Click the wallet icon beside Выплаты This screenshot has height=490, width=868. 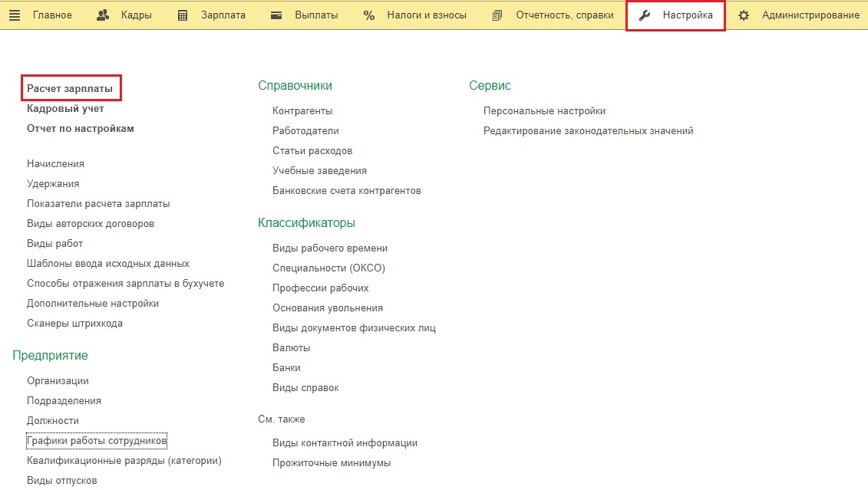[x=276, y=15]
